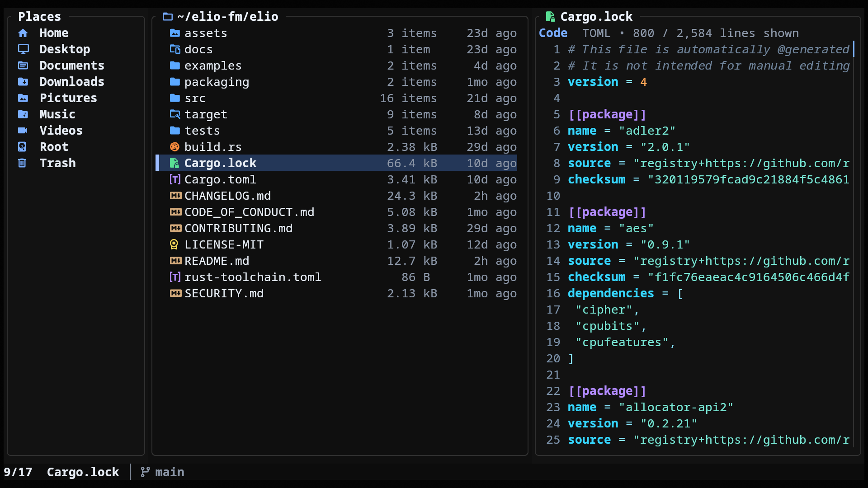Select the highlighted Cargo.lock row
The image size is (868, 488).
click(336, 163)
